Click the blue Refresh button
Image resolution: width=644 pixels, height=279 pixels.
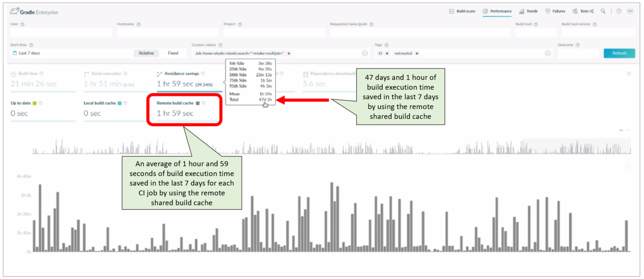click(619, 53)
